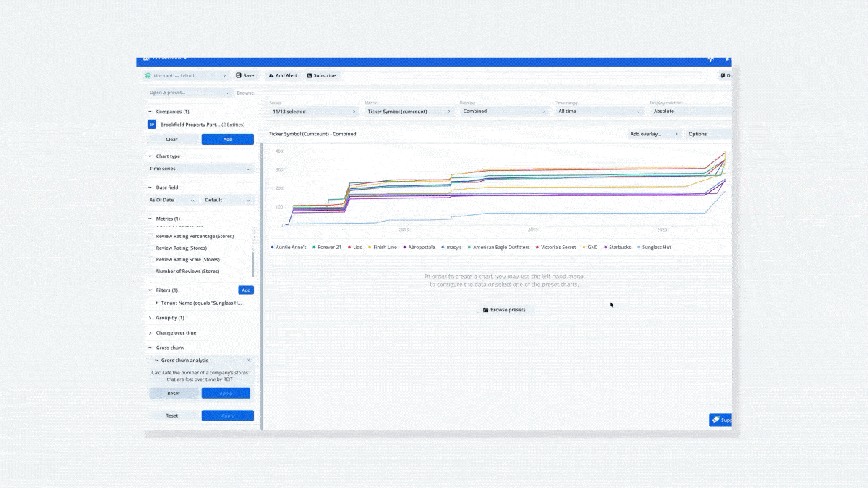Viewport: 868px width, 488px height.
Task: Open the Ticker Symbol (cumcount) metric selector
Action: coord(409,112)
